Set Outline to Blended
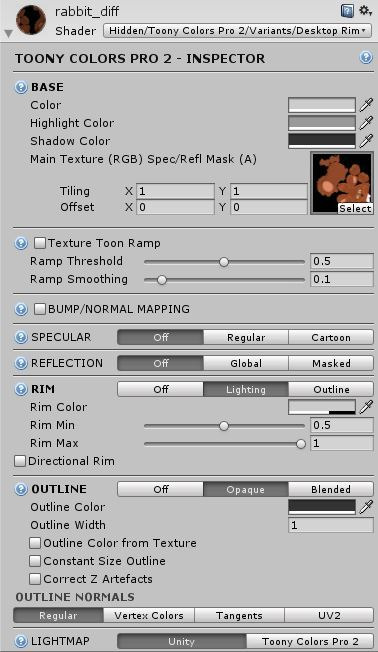The height and width of the screenshot is (652, 378). (331, 489)
